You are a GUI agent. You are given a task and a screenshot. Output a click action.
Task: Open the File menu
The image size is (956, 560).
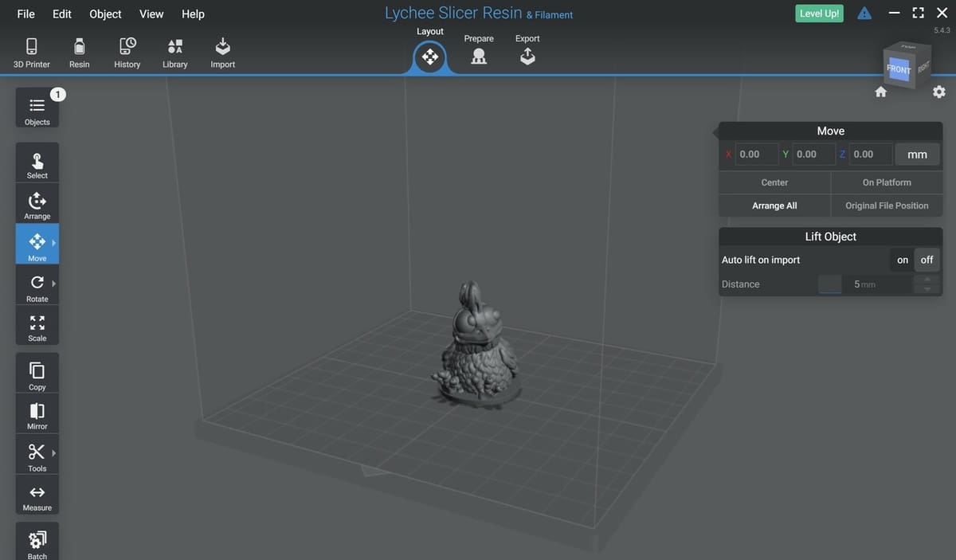coord(25,14)
